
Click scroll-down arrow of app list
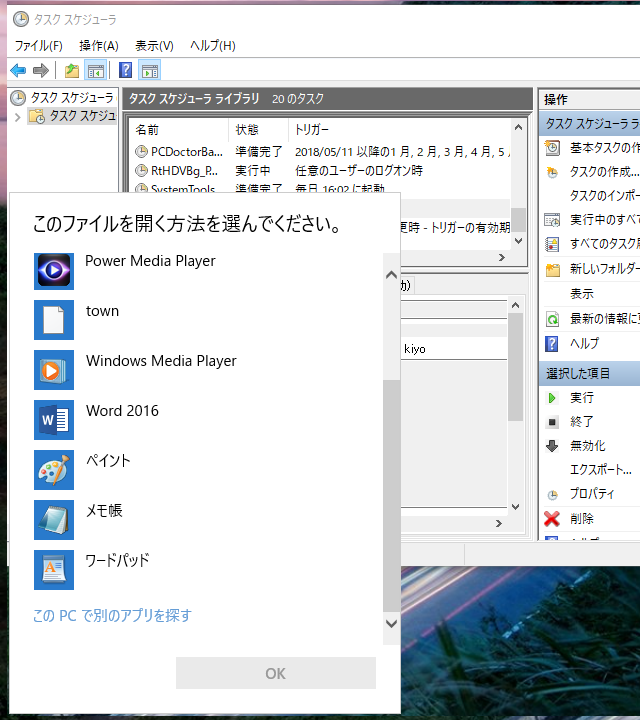click(391, 624)
